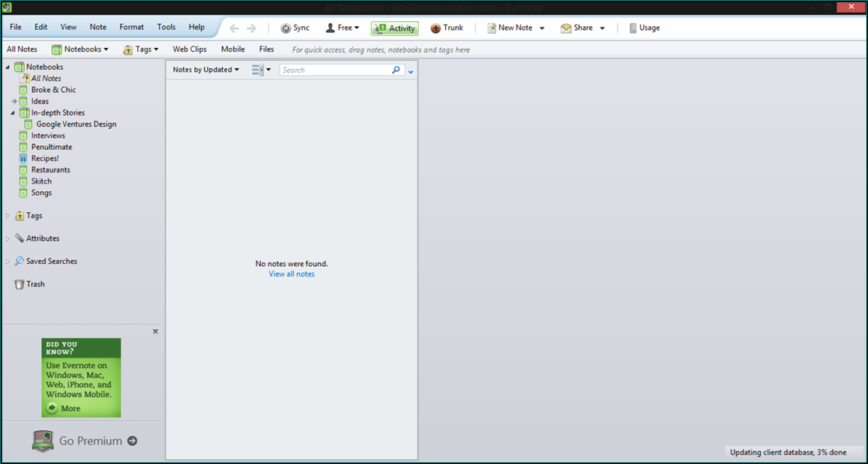Click the Trash can icon in sidebar
The width and height of the screenshot is (868, 464).
tap(19, 284)
